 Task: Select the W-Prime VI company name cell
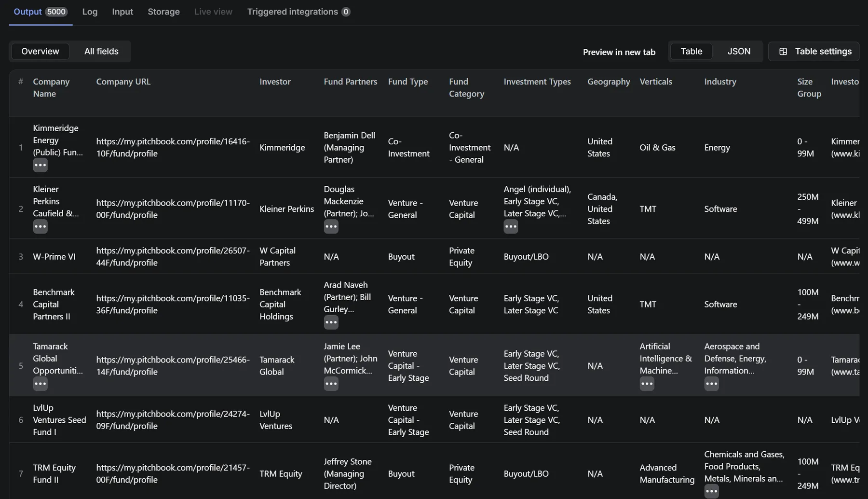[x=54, y=256]
